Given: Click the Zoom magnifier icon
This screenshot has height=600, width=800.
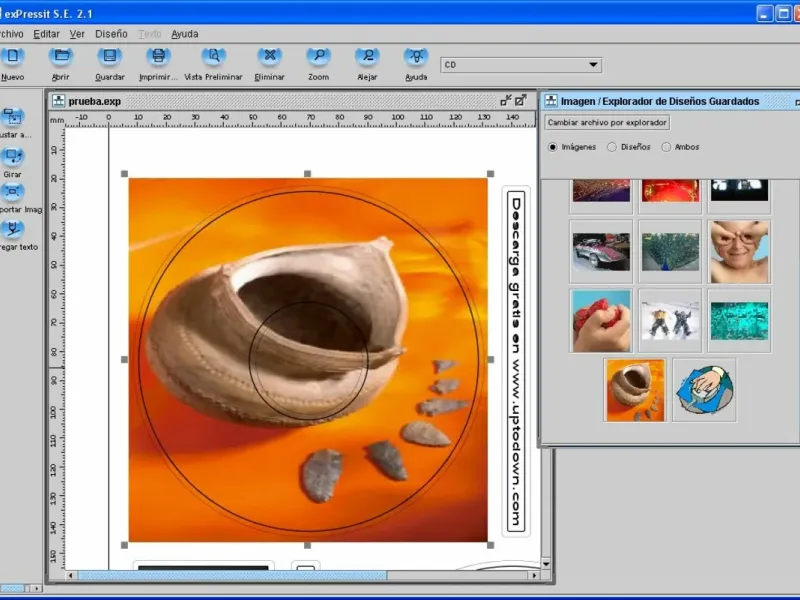Looking at the screenshot, I should 318,57.
